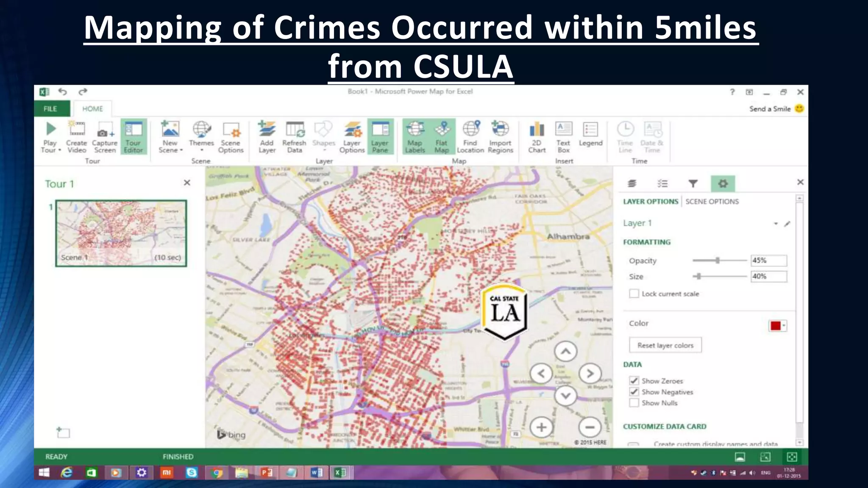
Task: Expand the Themes dropdown
Action: pyautogui.click(x=202, y=150)
